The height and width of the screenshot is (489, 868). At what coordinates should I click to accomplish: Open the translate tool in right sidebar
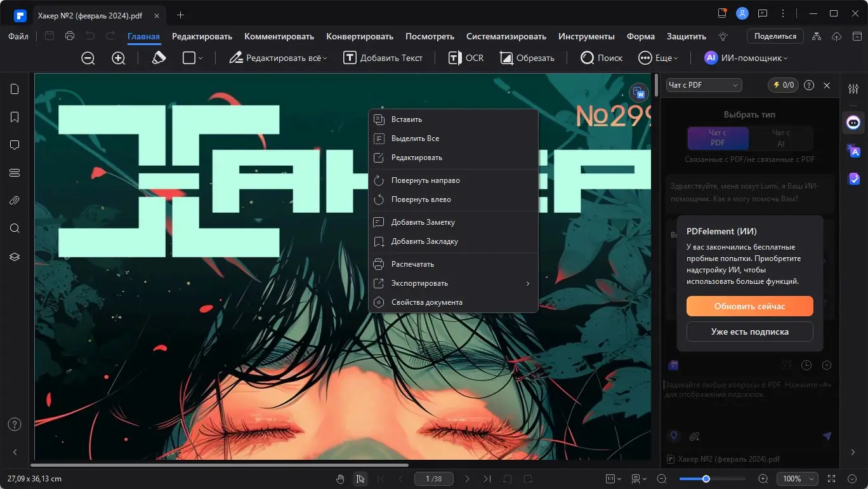853,151
